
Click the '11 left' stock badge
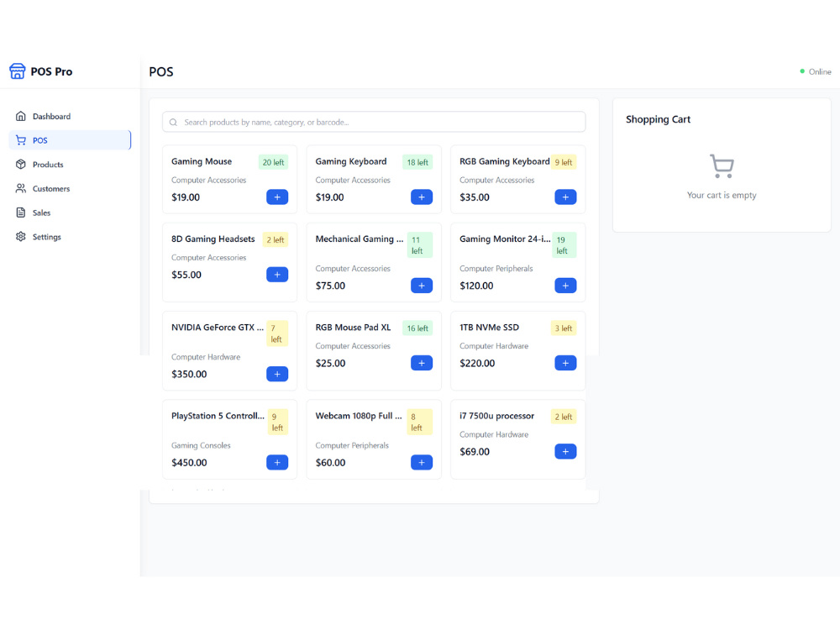(x=420, y=245)
